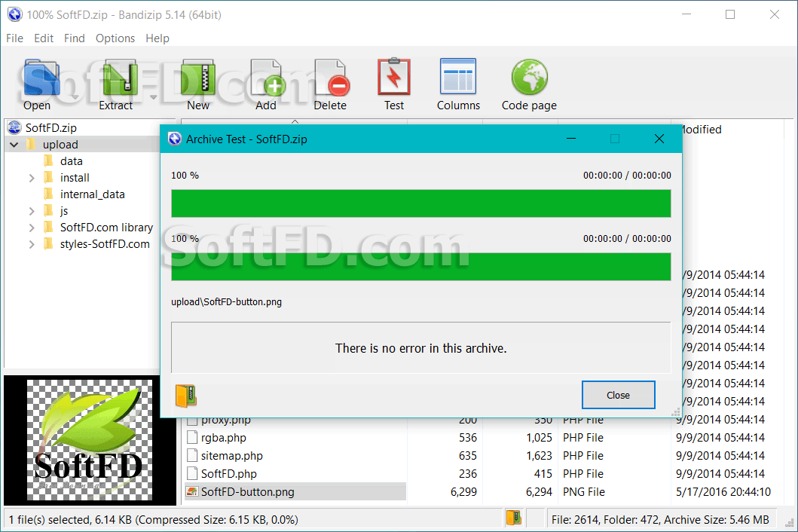
Task: Click the upload\SoftFD-button.png path text in dialog
Action: [x=227, y=302]
